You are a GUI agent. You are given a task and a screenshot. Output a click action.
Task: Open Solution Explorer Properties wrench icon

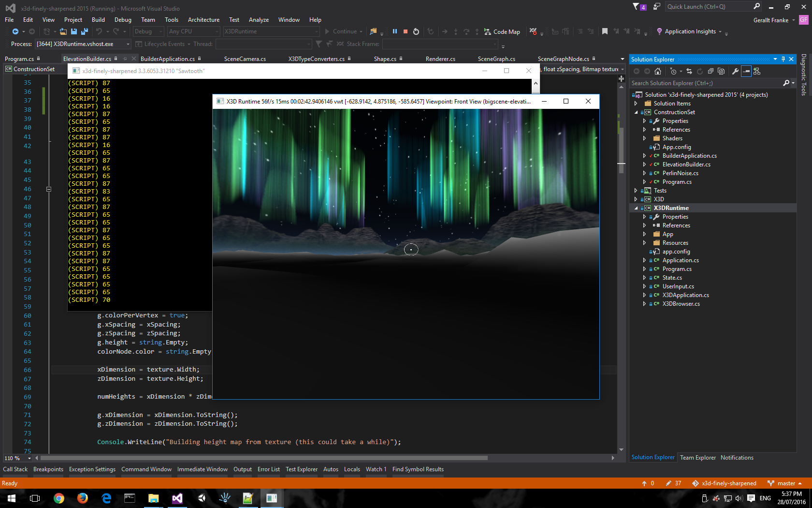click(x=735, y=71)
